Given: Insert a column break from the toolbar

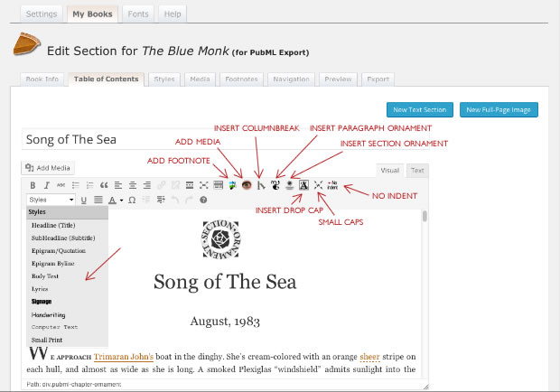Looking at the screenshot, I should [x=261, y=185].
